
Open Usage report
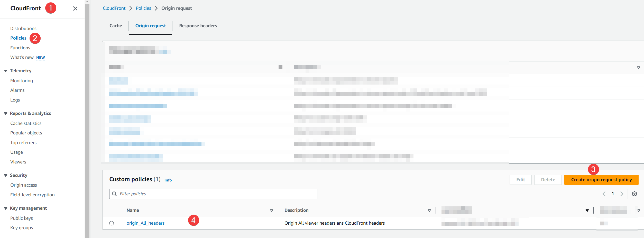coord(16,152)
